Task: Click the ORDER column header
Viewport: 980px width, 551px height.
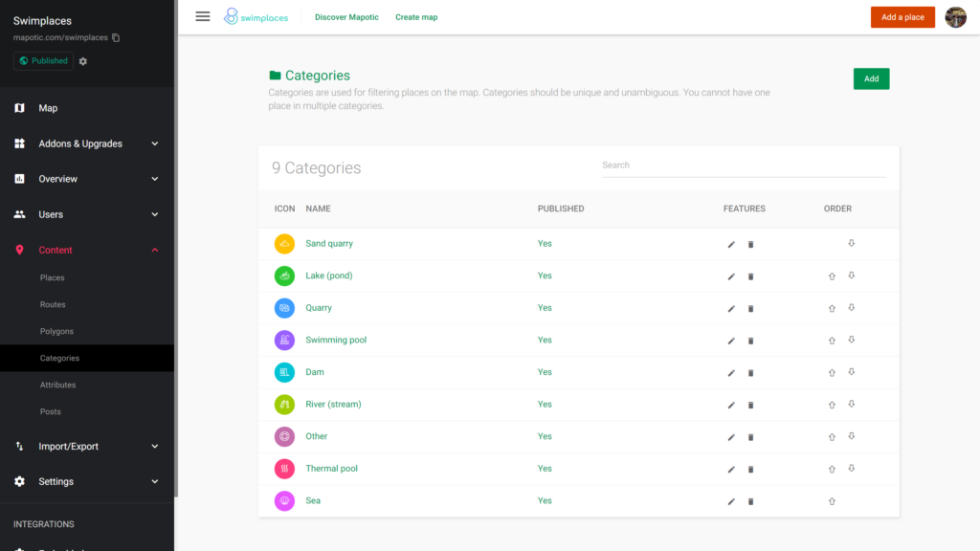Action: [837, 209]
